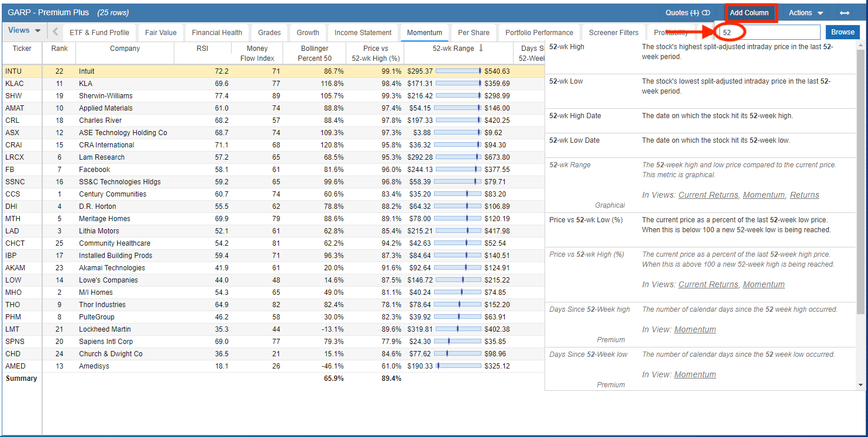Click scroll-down arrow of column results list
The height and width of the screenshot is (437, 868).
[860, 385]
